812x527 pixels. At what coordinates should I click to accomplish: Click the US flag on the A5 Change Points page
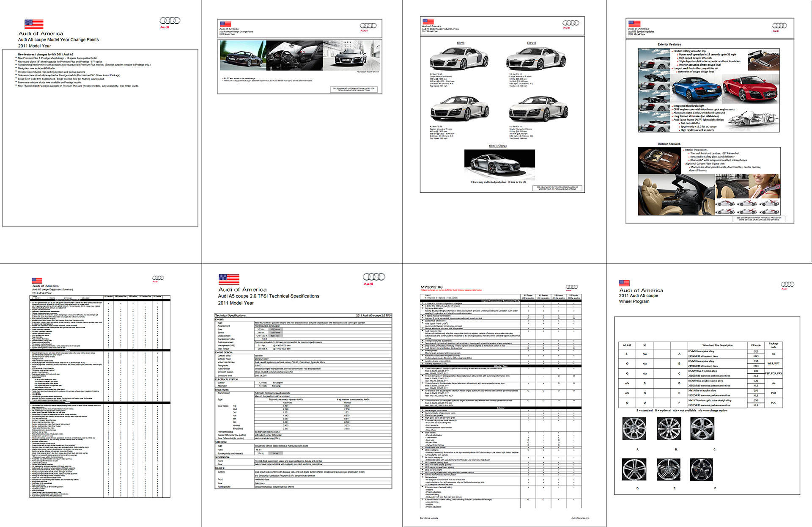point(34,24)
